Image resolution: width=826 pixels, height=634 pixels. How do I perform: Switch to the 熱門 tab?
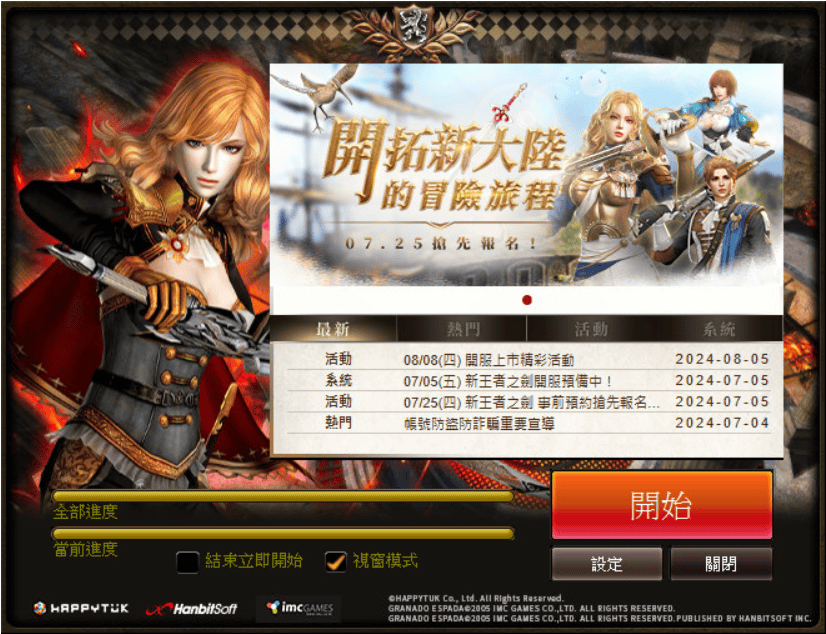click(x=462, y=329)
